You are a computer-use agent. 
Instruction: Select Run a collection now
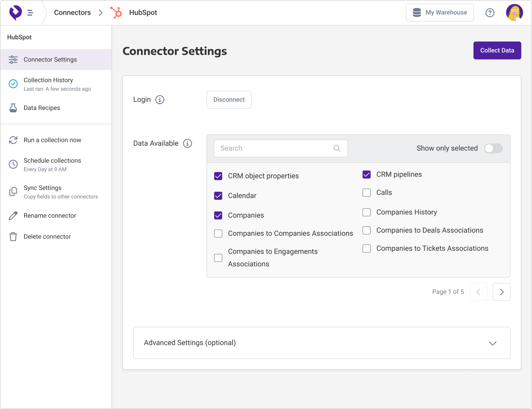pos(56,140)
